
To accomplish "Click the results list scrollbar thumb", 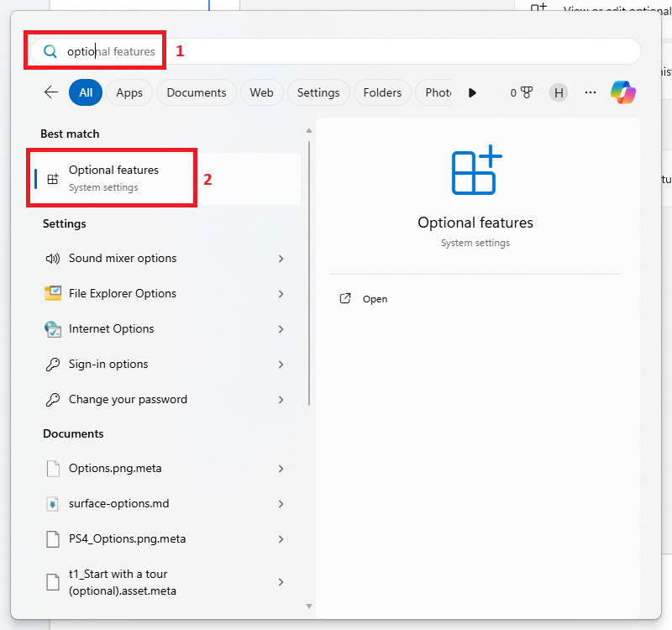I will [x=309, y=274].
